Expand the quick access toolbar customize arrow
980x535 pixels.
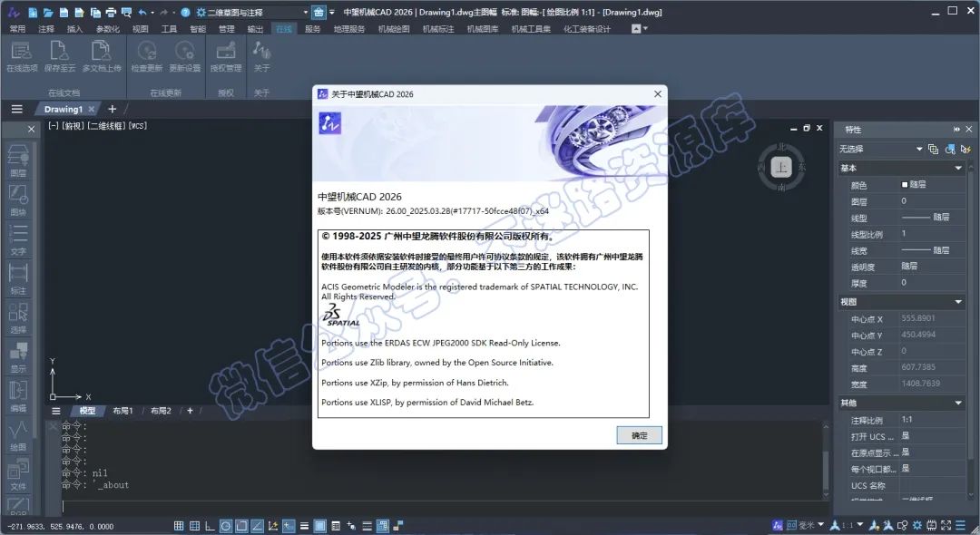coord(332,12)
